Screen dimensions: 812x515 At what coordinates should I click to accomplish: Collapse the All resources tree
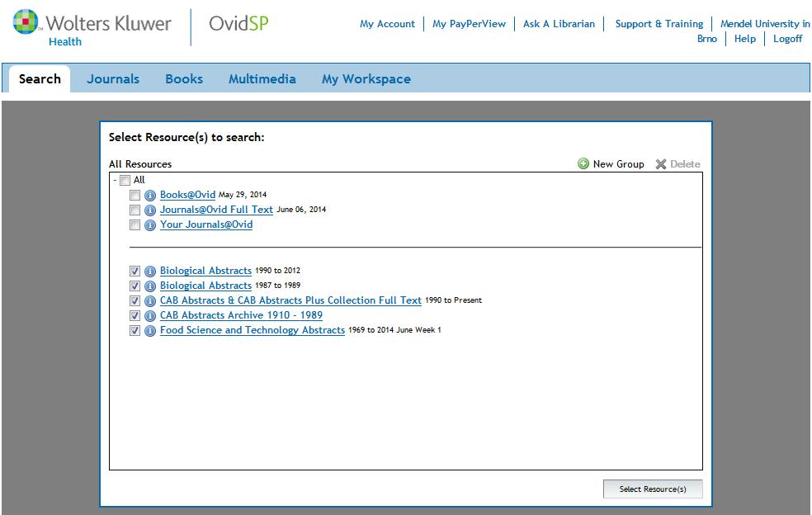[115, 180]
